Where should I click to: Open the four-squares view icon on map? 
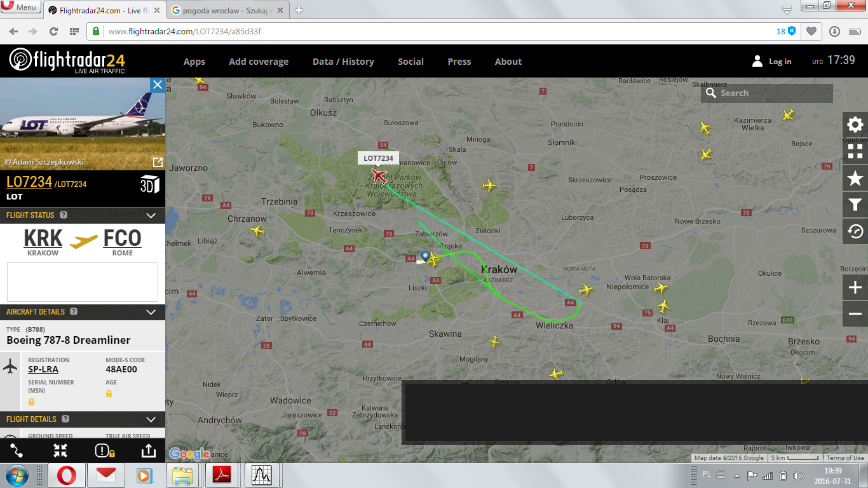pyautogui.click(x=855, y=151)
